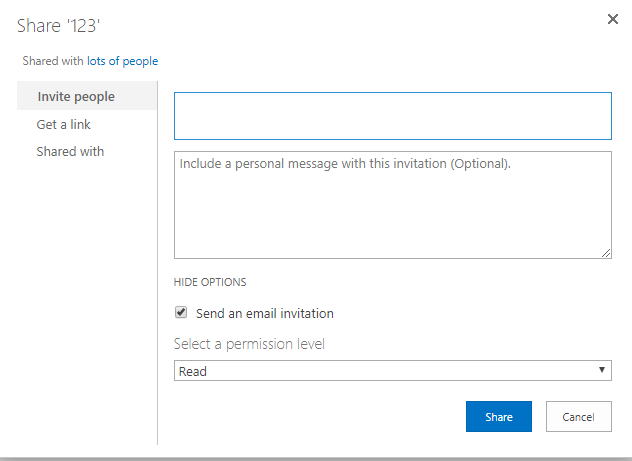Viewport: 632px width, 461px height.
Task: Click the gray 'Shared with' text before the link
Action: [x=53, y=61]
